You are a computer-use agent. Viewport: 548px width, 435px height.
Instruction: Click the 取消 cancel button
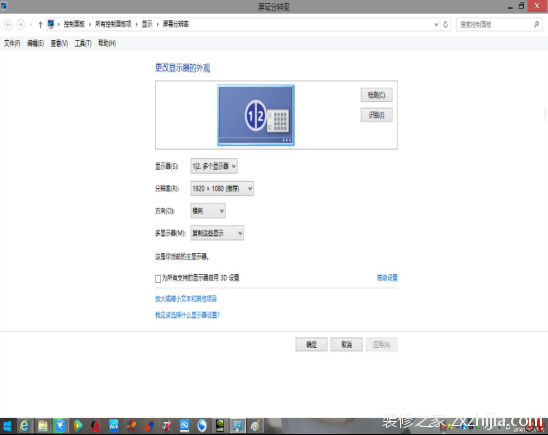click(346, 345)
